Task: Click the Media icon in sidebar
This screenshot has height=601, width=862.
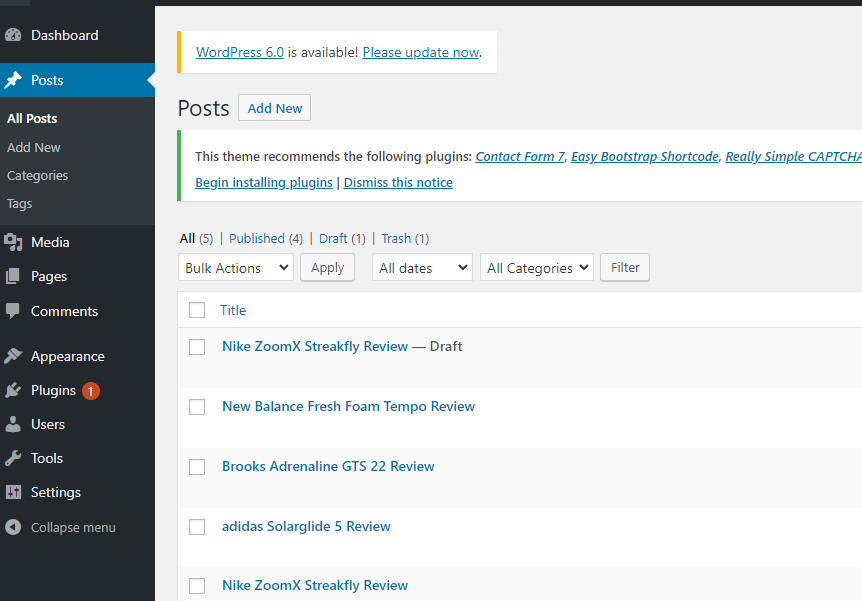Action: pos(13,242)
